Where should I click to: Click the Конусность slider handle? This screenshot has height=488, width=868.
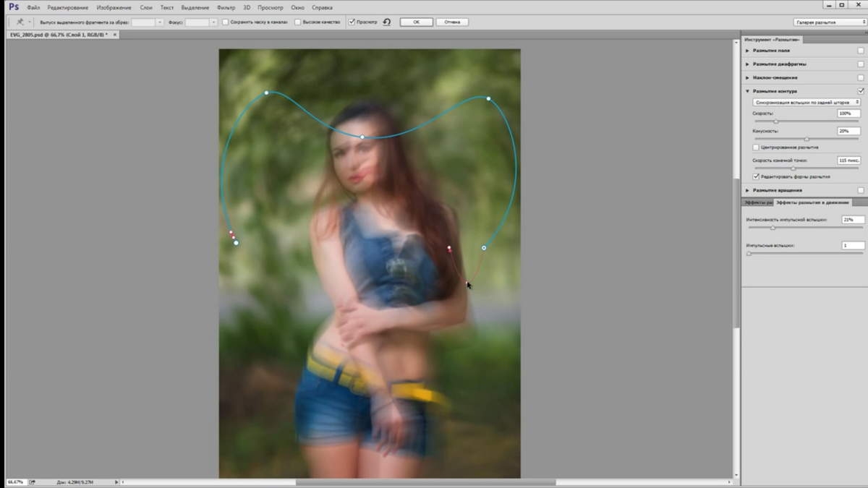807,139
